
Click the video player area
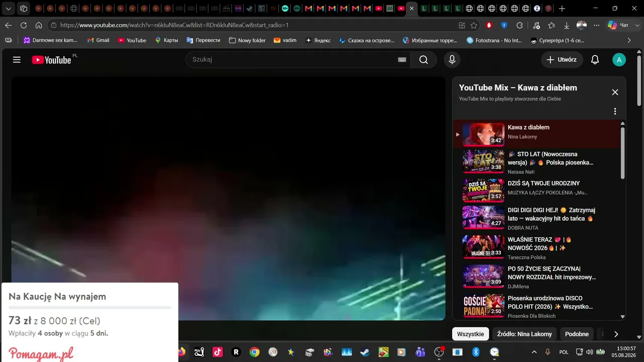click(x=228, y=198)
